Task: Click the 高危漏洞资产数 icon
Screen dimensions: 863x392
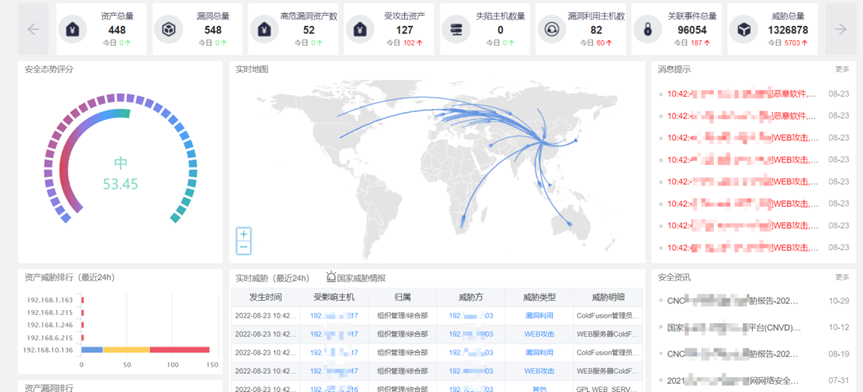Action: tap(264, 29)
